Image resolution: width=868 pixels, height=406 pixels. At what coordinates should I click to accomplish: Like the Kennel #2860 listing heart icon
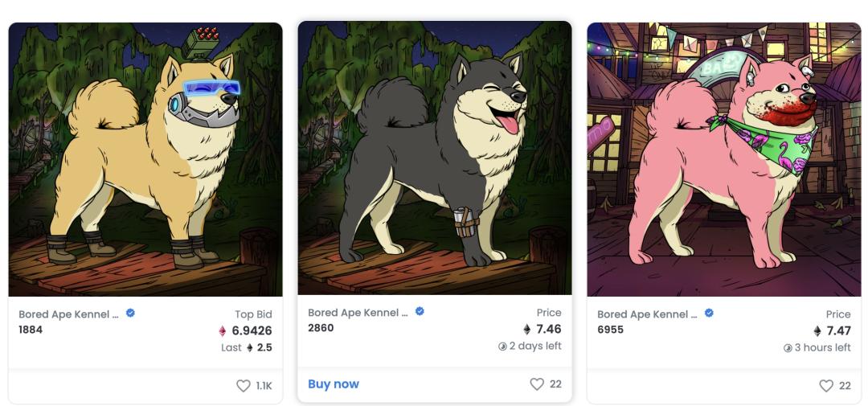[x=537, y=384]
